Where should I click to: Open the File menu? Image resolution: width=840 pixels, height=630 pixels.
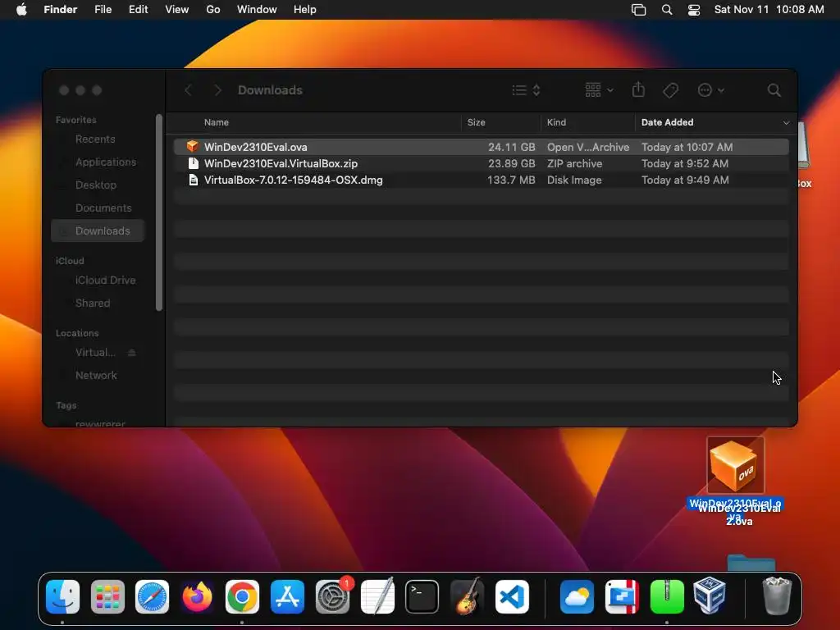(x=103, y=10)
